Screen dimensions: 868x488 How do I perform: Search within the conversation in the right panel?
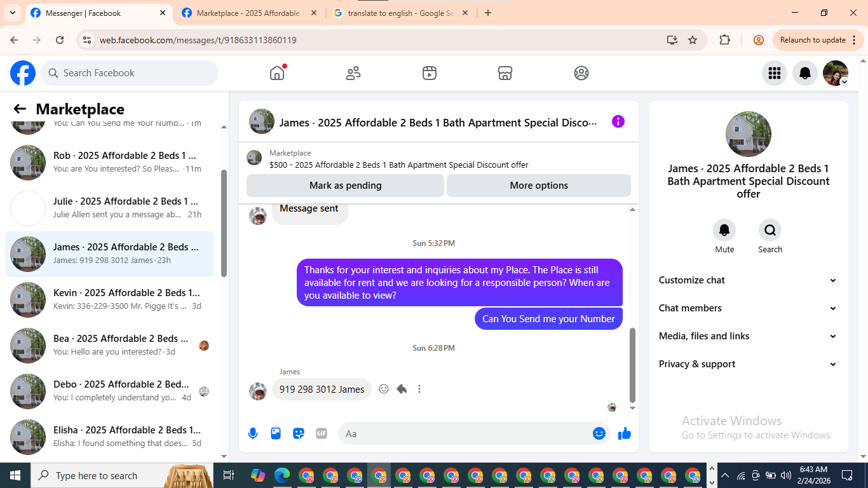(770, 230)
